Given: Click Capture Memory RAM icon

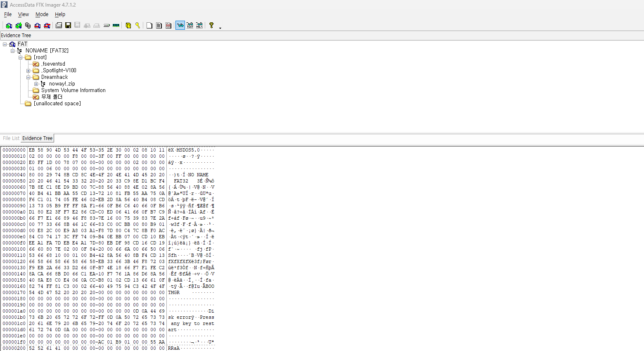Looking at the screenshot, I should [x=116, y=26].
